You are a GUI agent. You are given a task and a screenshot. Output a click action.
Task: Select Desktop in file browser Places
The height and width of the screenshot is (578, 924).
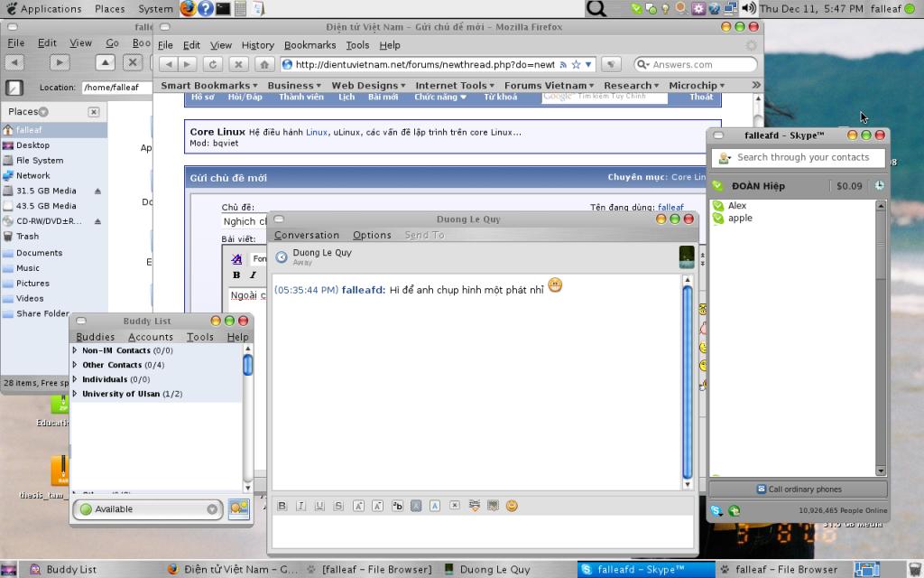point(33,145)
